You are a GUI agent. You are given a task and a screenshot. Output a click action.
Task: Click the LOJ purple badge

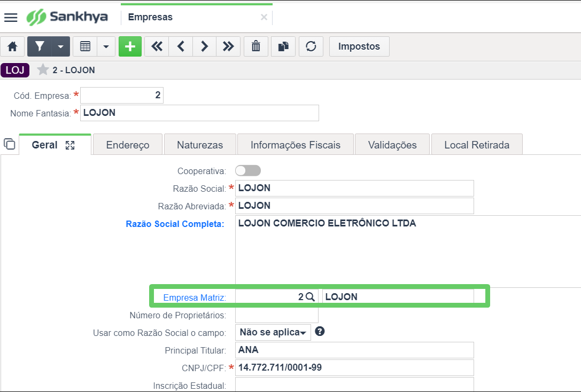(x=15, y=70)
